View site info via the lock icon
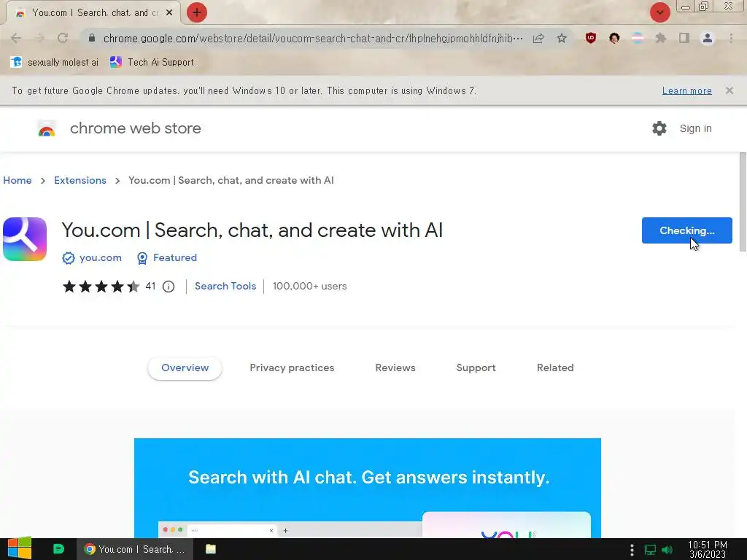Viewport: 747px width, 560px height. [92, 38]
